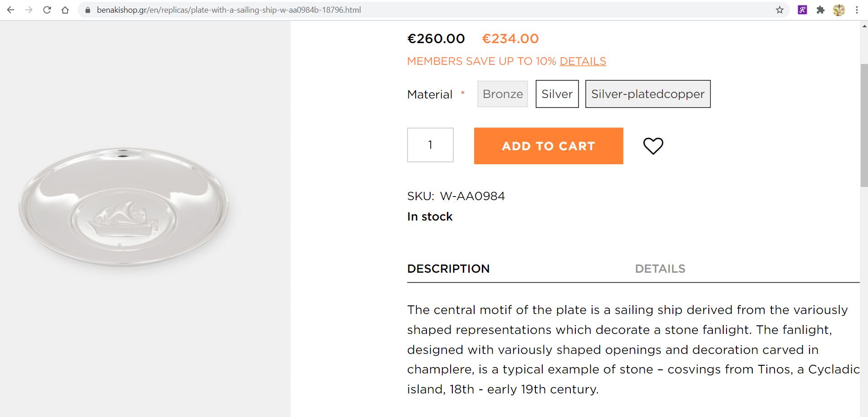
Task: Bookmark this page with star icon
Action: pos(780,10)
